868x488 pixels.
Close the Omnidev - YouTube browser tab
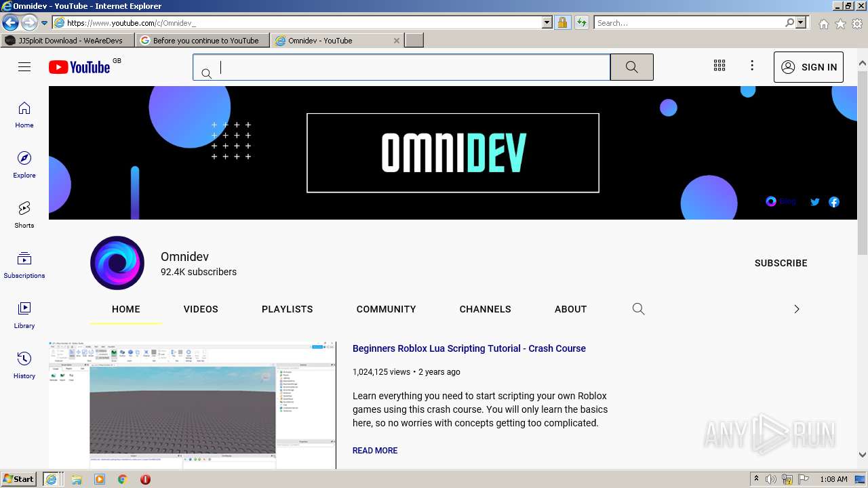pos(397,41)
